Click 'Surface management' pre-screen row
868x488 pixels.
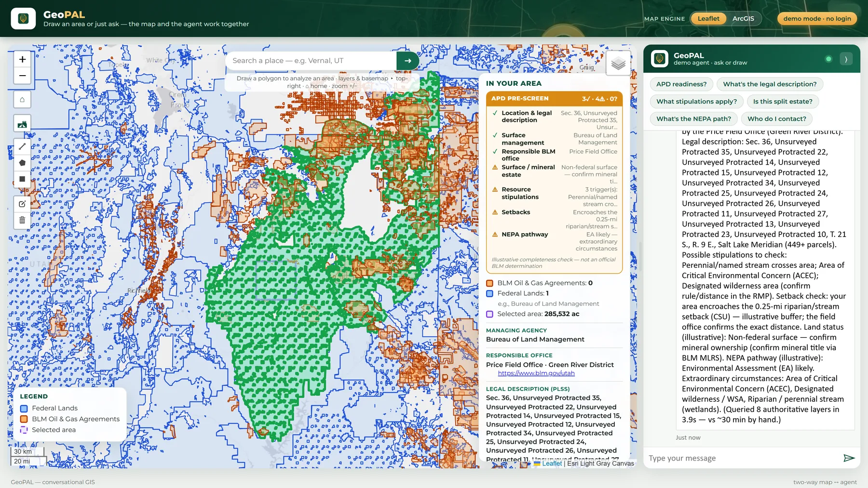pos(554,139)
